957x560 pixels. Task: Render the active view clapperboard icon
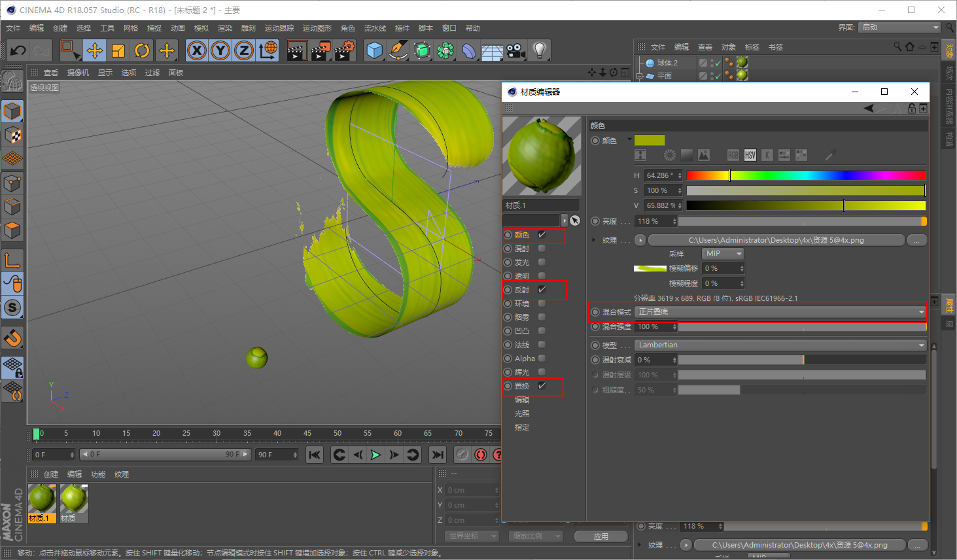coord(296,50)
